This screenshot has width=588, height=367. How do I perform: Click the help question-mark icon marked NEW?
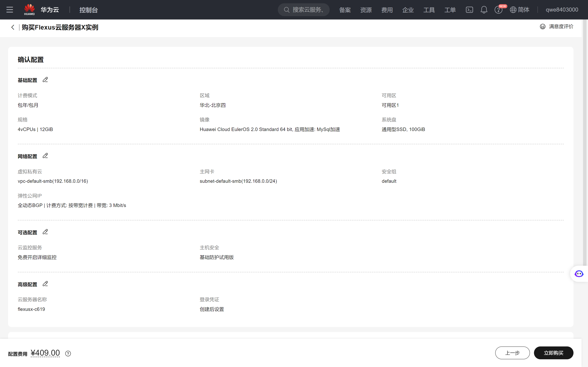click(499, 10)
